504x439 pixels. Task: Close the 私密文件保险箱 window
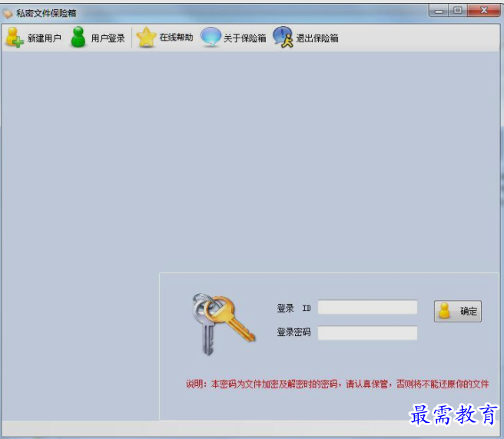tap(484, 11)
